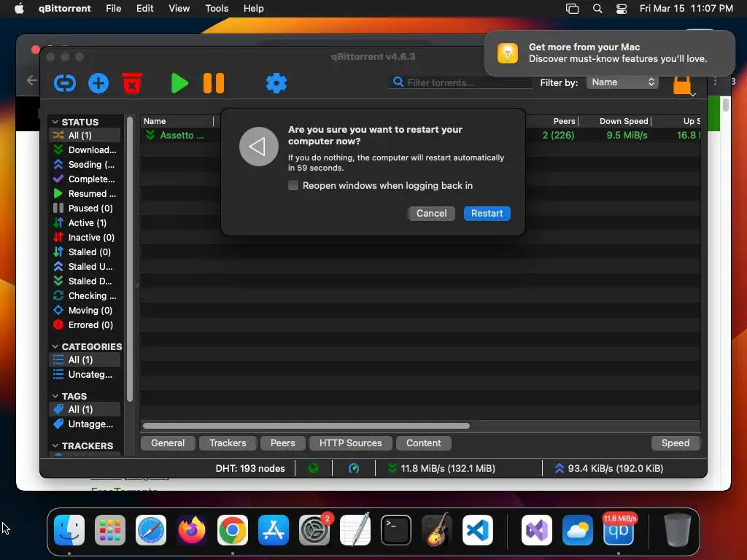Switch to the Trackers tab
This screenshot has height=560, width=747.
(228, 443)
